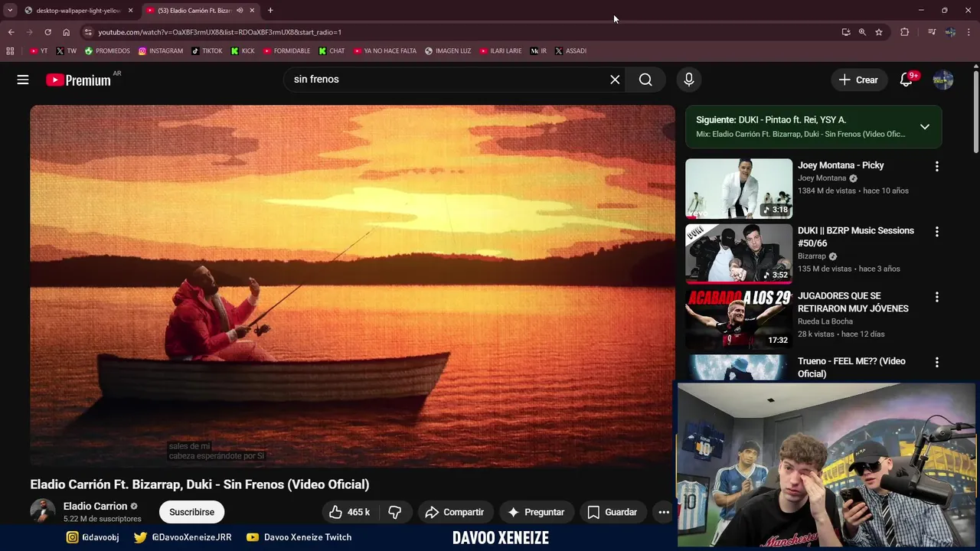
Task: Open Joey Montana - Picky thumbnail
Action: pos(739,188)
